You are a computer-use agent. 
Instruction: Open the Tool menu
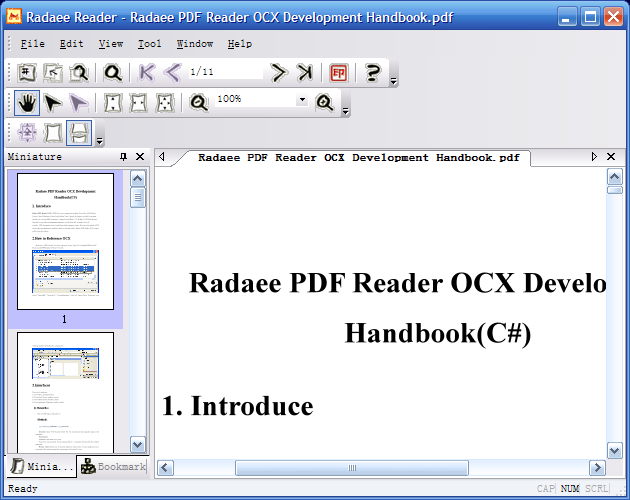click(149, 44)
